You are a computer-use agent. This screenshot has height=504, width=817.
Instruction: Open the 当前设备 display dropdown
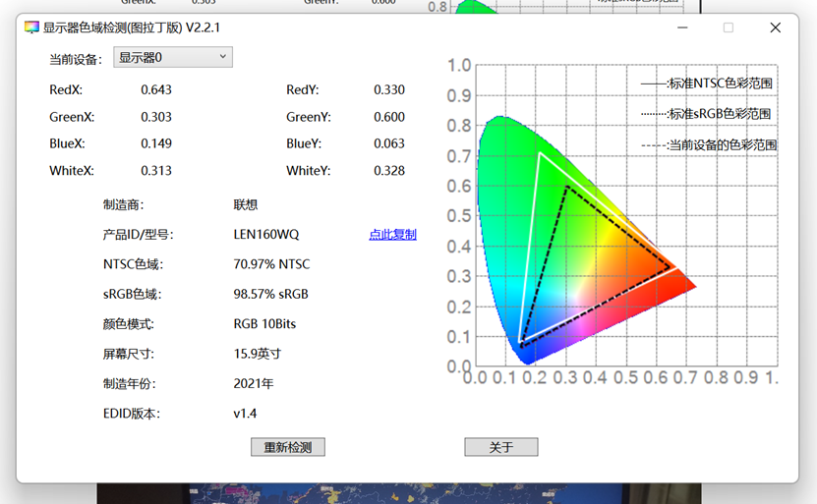click(x=173, y=57)
